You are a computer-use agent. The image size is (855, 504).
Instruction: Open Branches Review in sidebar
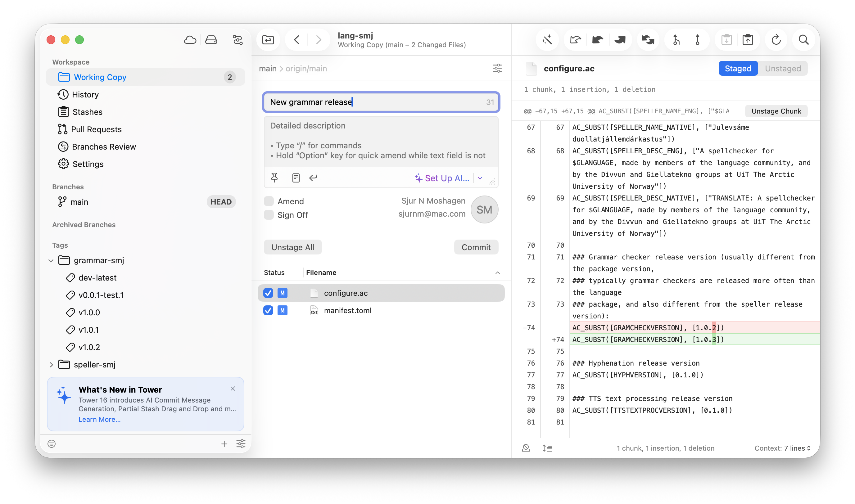coord(145,147)
